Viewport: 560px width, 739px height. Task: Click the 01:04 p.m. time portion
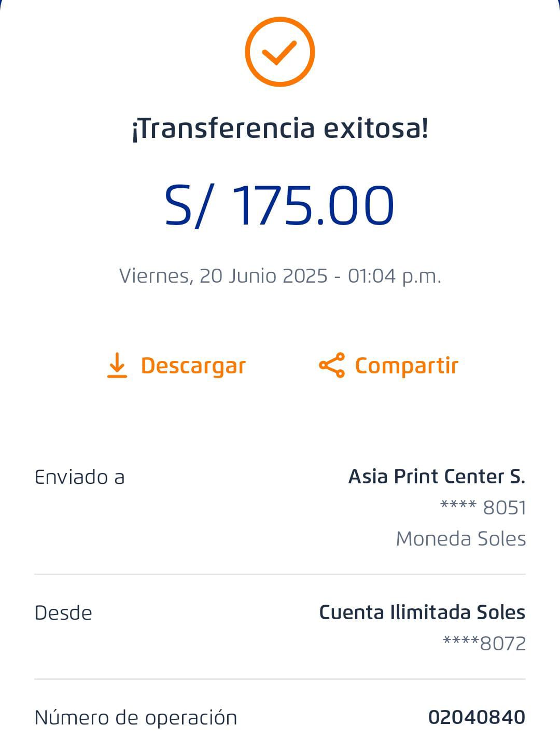click(394, 276)
